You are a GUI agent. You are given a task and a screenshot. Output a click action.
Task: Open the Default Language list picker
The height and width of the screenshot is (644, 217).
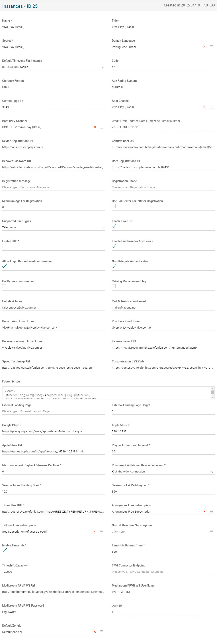[211, 47]
